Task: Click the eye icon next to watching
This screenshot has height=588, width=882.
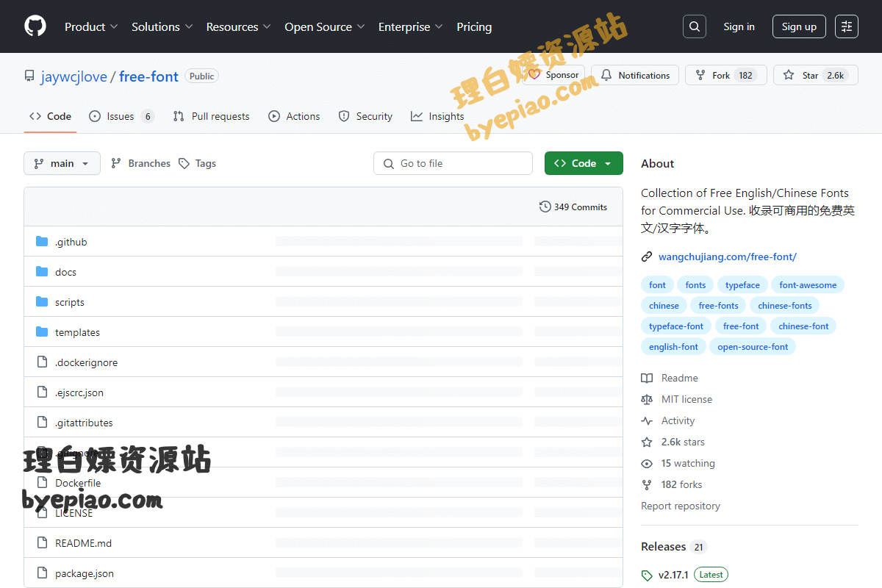Action: coord(647,463)
